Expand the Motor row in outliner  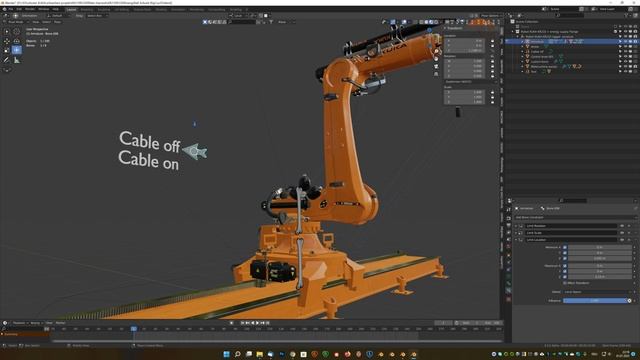(522, 47)
